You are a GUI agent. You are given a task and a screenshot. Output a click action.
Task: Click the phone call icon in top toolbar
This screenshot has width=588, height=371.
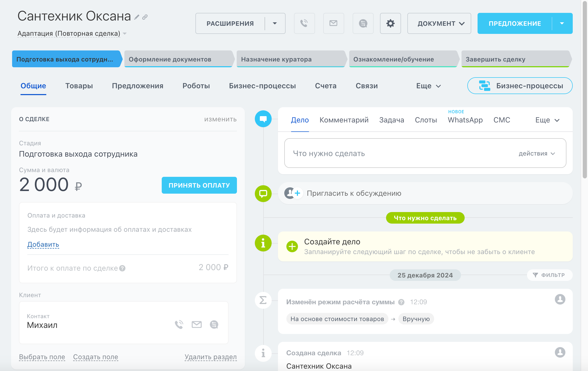(304, 23)
